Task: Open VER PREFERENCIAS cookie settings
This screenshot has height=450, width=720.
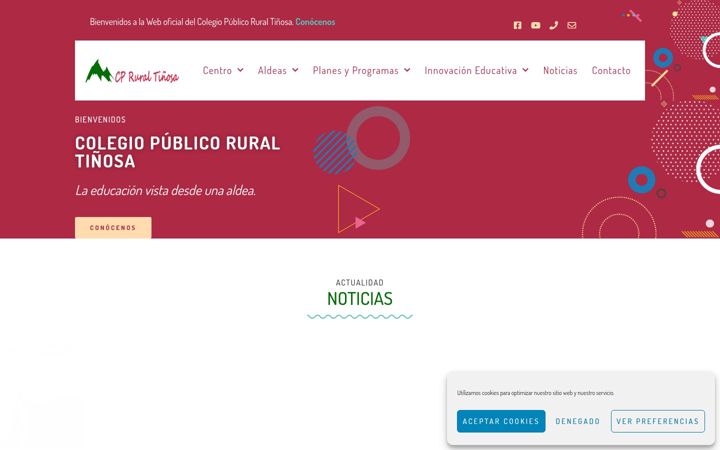Action: point(658,421)
